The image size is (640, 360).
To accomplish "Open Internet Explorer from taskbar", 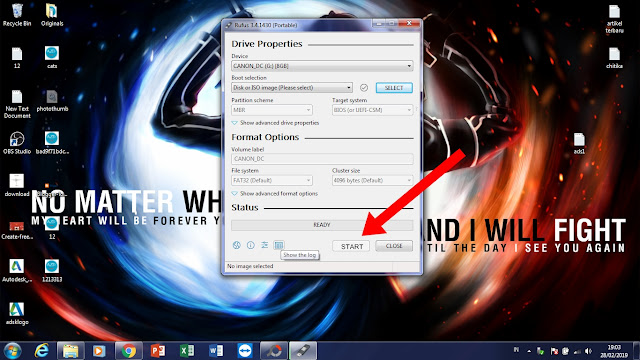I will pos(42,351).
